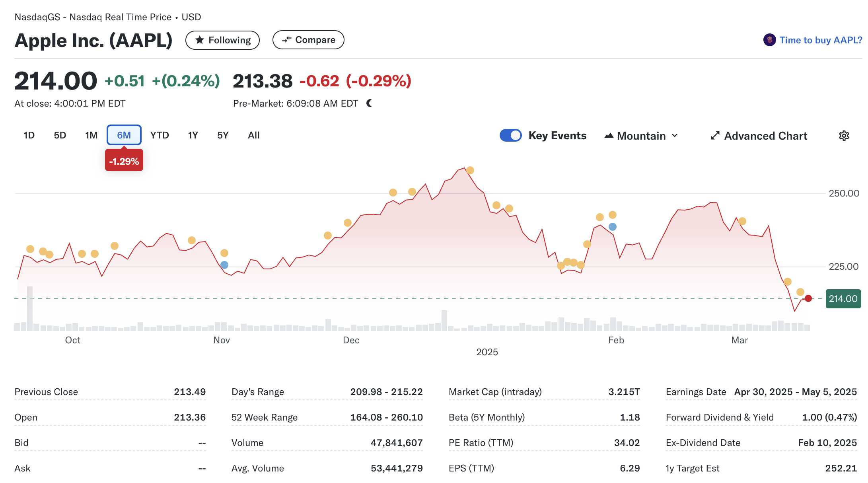The height and width of the screenshot is (483, 868).
Task: Toggle the Key Events switch off
Action: [x=510, y=135]
